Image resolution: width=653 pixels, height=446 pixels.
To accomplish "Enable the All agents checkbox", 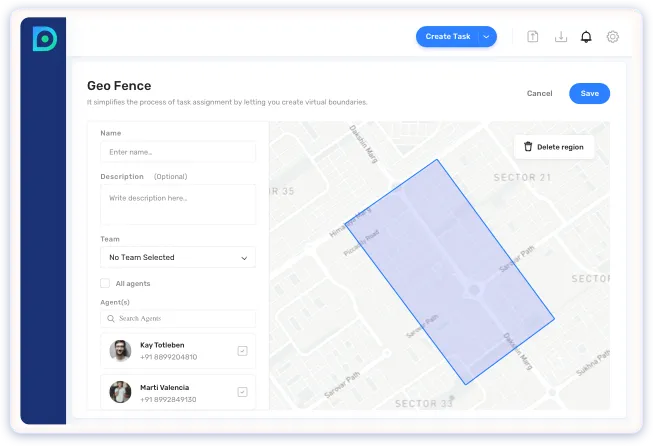I will pos(105,284).
